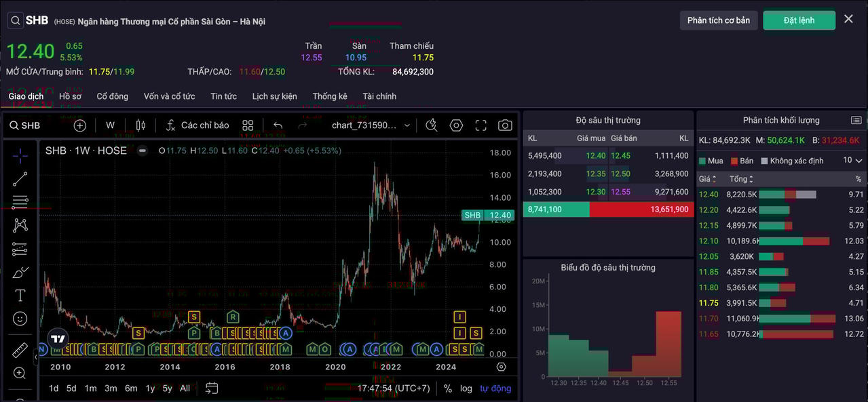Switch to the 'Tin tức' tab
The width and height of the screenshot is (868, 402).
pos(223,96)
